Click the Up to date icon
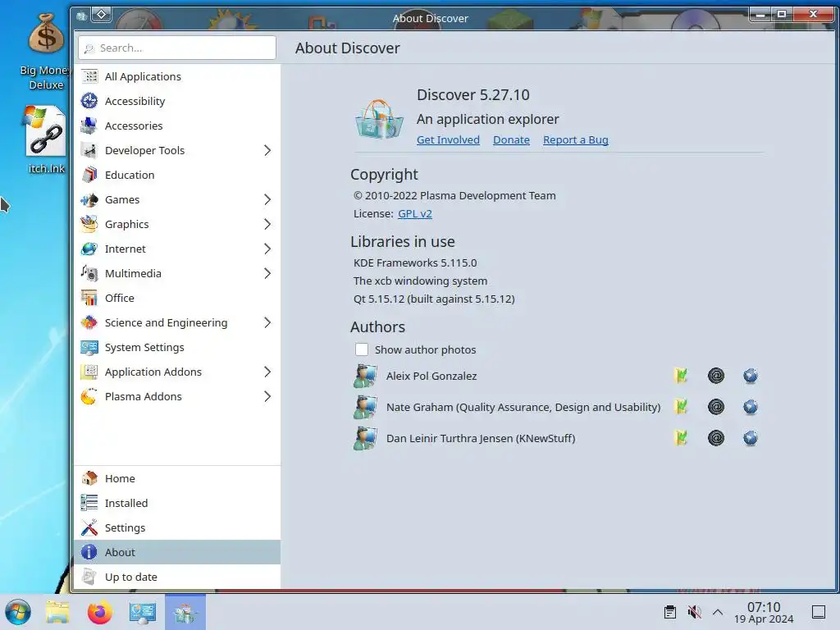Viewport: 840px width, 630px height. click(x=89, y=577)
